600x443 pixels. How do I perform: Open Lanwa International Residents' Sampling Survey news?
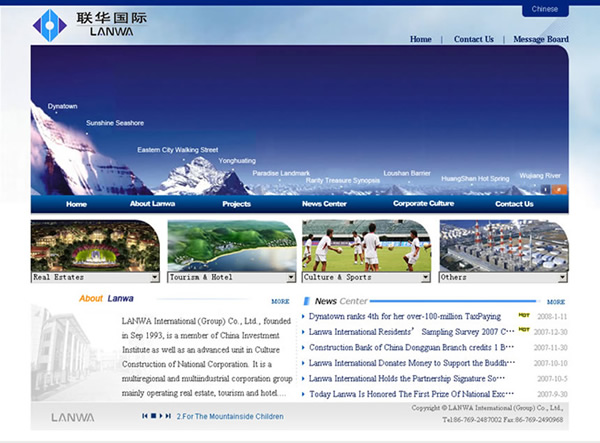coord(411,332)
